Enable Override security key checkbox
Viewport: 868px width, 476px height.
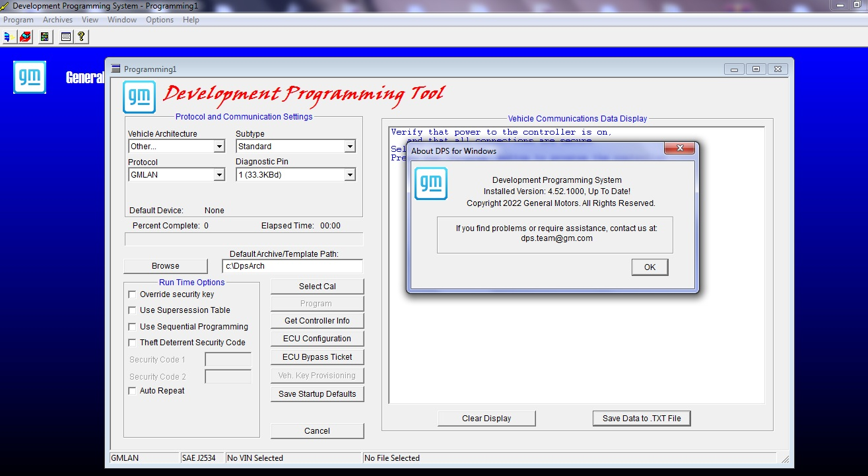133,294
